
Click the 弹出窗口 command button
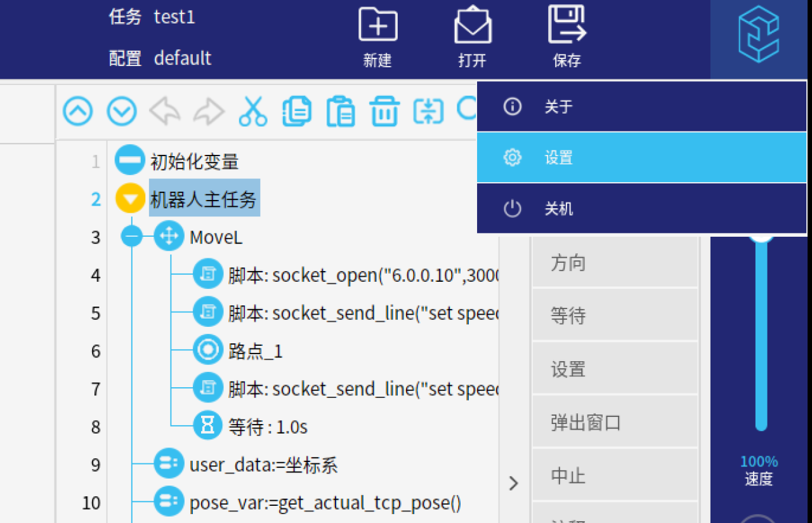pos(614,422)
